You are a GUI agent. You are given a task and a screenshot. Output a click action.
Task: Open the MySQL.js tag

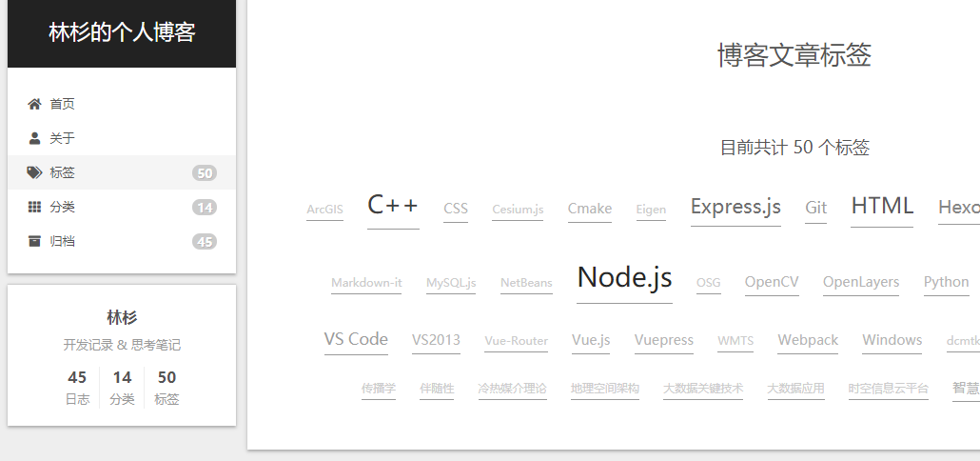[451, 283]
